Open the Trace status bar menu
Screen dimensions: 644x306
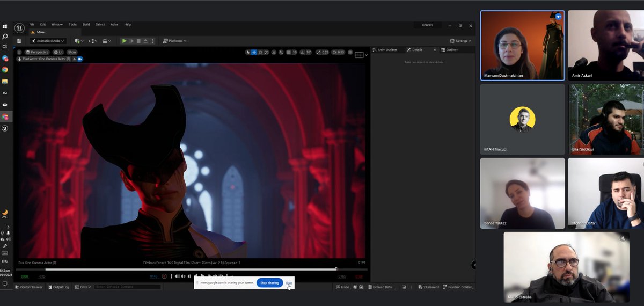pos(343,287)
